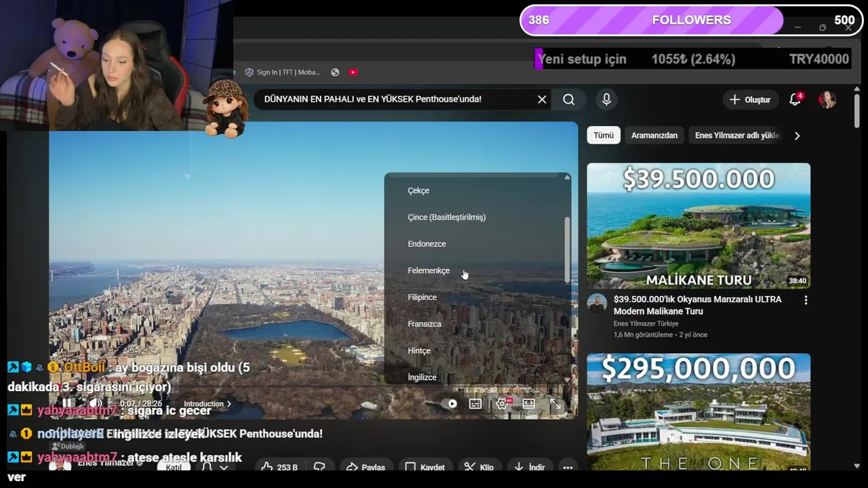Open the notifications bell
The image size is (868, 488).
point(795,100)
